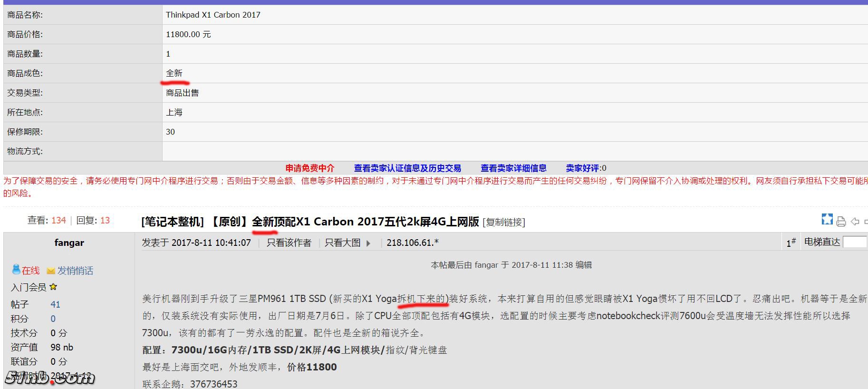This screenshot has width=868, height=389.
Task: Click the 商品数量 label
Action: (25, 54)
